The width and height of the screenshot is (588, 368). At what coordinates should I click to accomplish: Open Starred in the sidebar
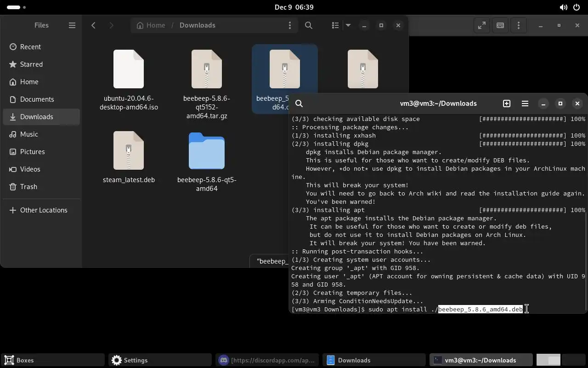click(x=41, y=64)
